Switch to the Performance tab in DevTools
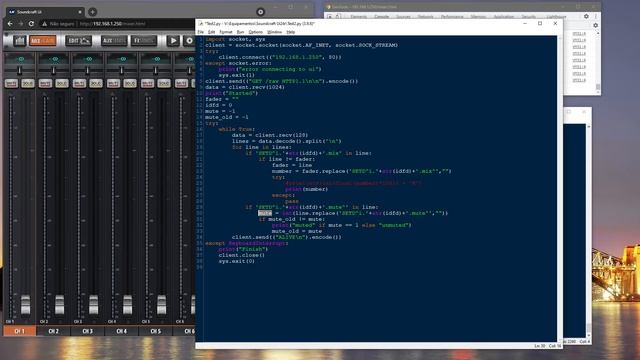This screenshot has width=640, height=360. click(452, 17)
